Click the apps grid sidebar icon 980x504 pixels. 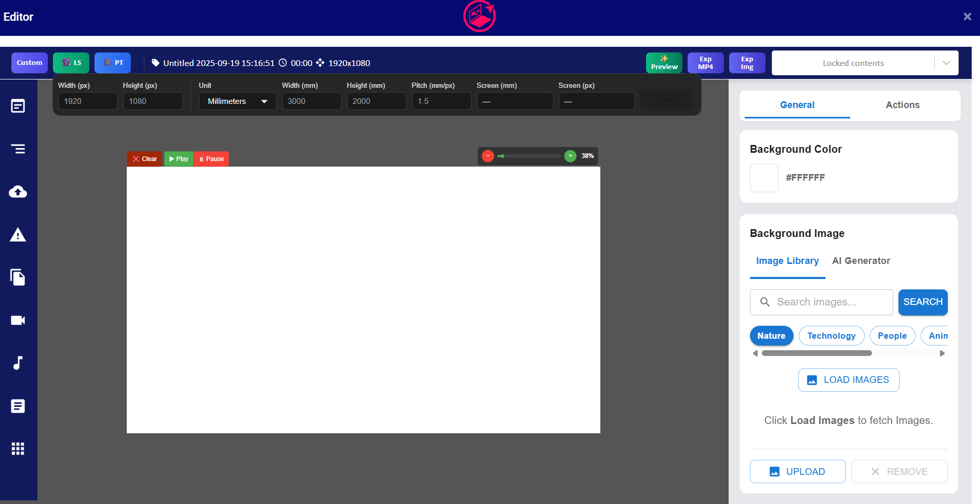[18, 448]
